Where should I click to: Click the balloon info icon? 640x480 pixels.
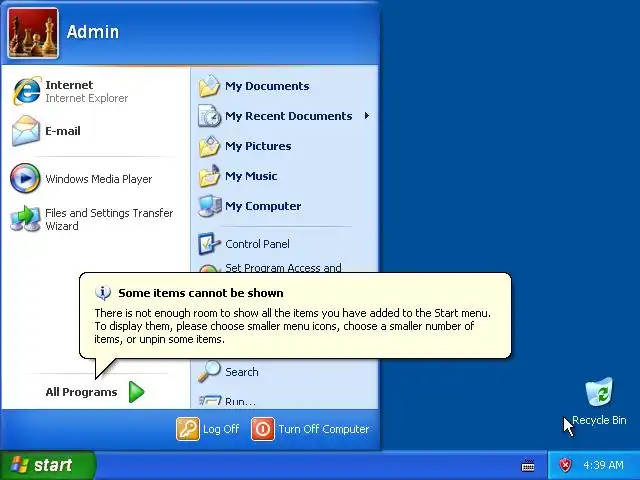point(103,293)
